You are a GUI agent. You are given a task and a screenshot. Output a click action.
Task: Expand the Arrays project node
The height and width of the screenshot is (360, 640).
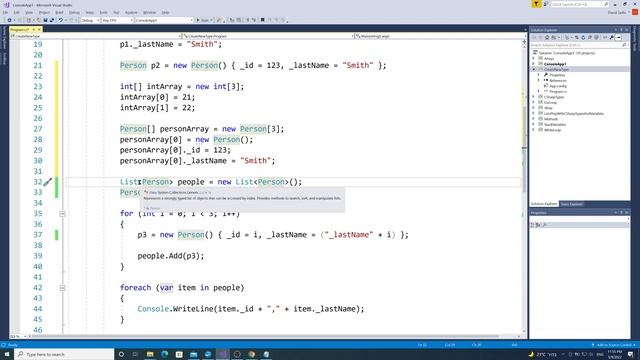pos(533,58)
